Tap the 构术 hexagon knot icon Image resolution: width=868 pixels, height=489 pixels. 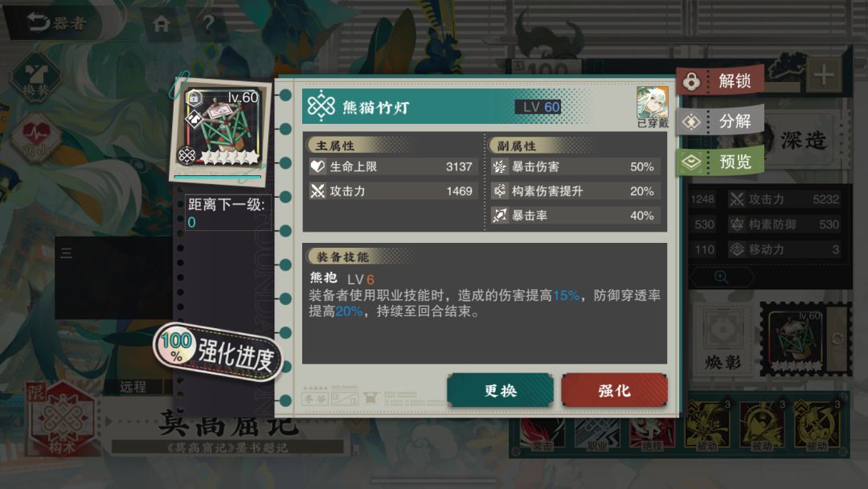[62, 418]
